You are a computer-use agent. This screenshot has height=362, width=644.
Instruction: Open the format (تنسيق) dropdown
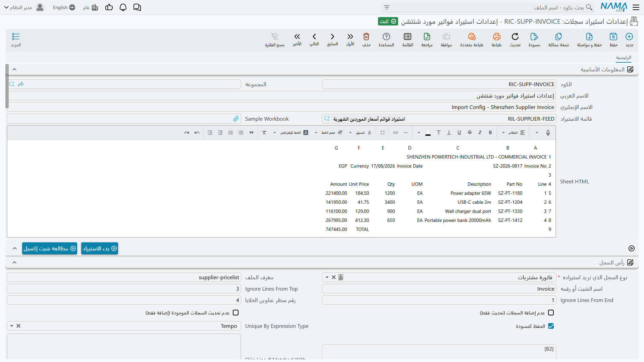[360, 133]
